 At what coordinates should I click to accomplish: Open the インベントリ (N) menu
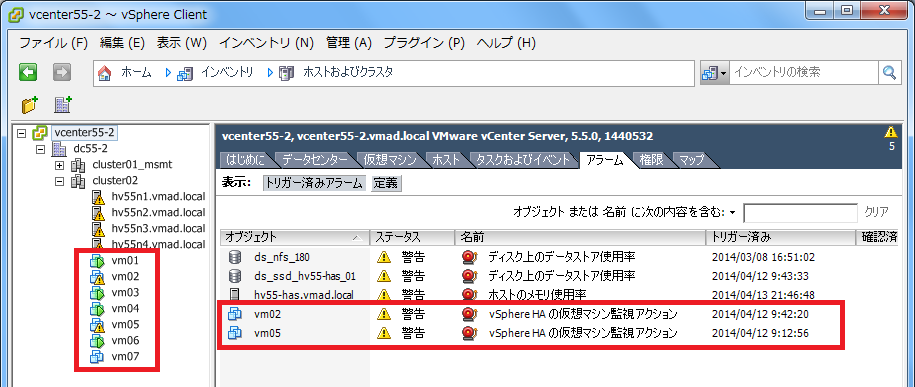point(267,43)
